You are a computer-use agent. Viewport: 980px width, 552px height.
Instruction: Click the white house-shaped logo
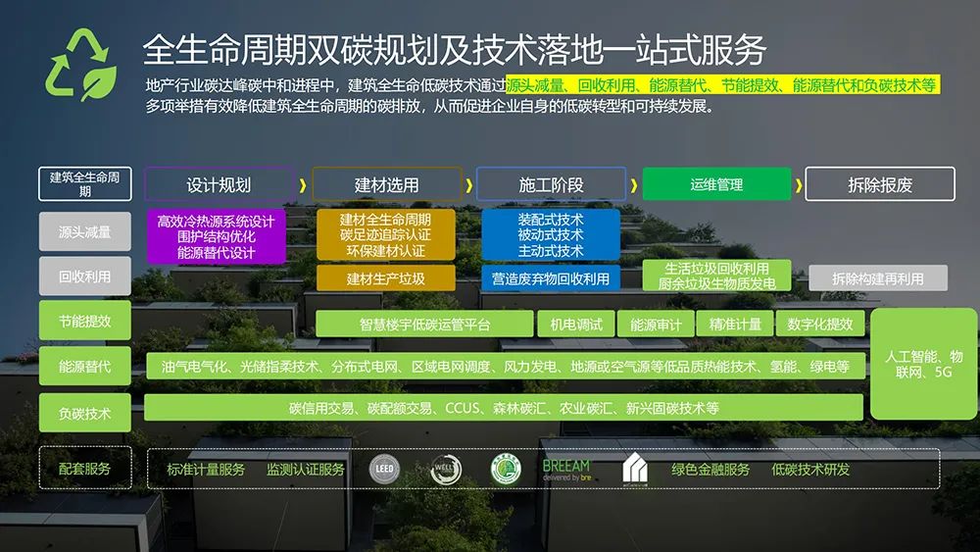pyautogui.click(x=634, y=470)
